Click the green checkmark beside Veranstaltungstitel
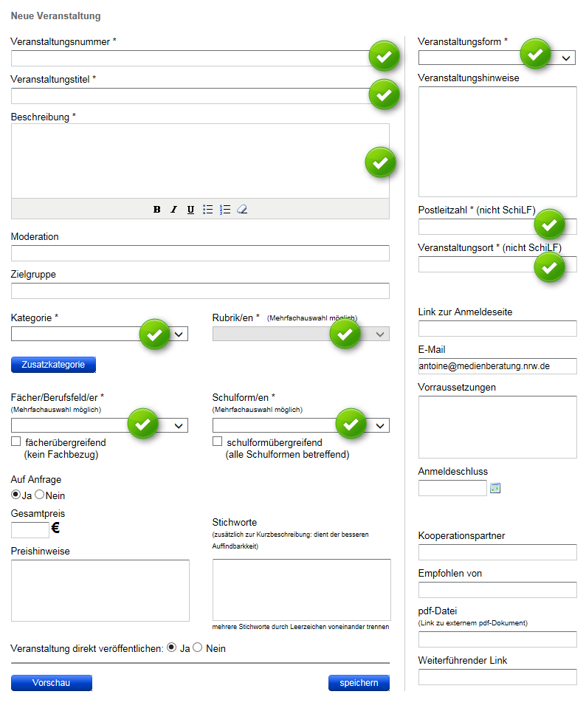This screenshot has width=586, height=728. [384, 95]
